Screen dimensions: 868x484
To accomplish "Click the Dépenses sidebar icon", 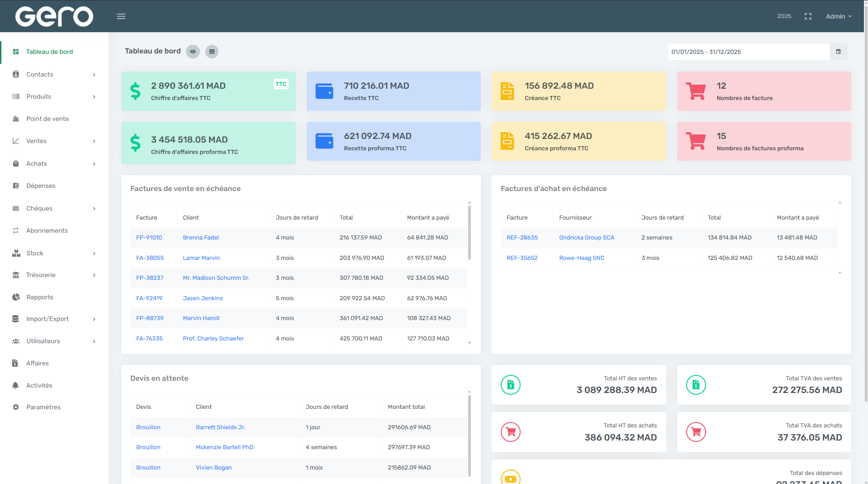I will (15, 186).
